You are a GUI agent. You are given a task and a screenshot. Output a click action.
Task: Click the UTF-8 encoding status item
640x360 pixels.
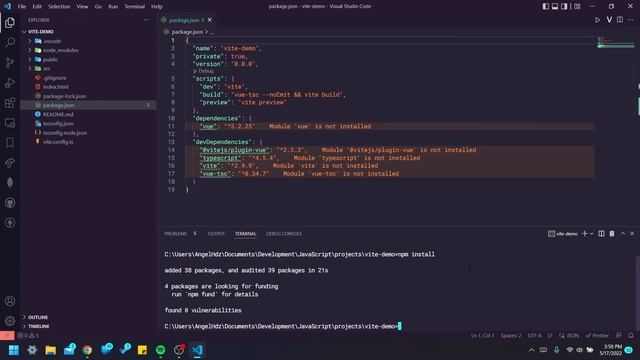click(534, 336)
